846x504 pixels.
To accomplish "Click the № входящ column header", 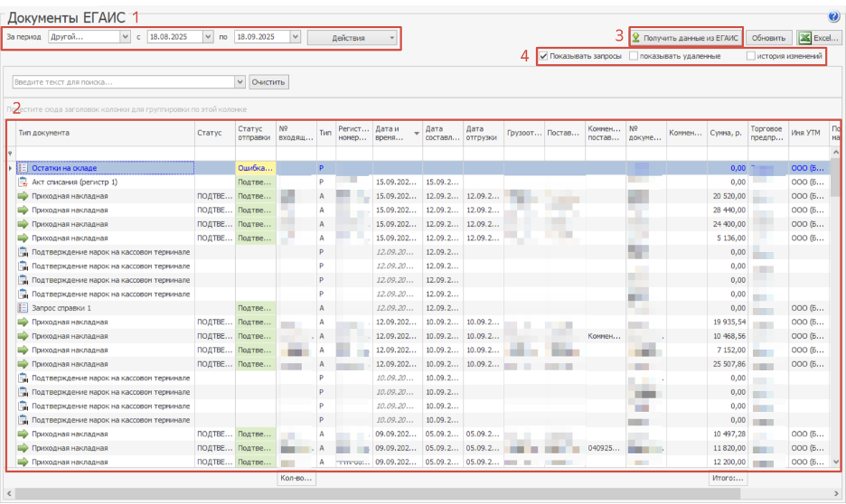I will tap(296, 133).
